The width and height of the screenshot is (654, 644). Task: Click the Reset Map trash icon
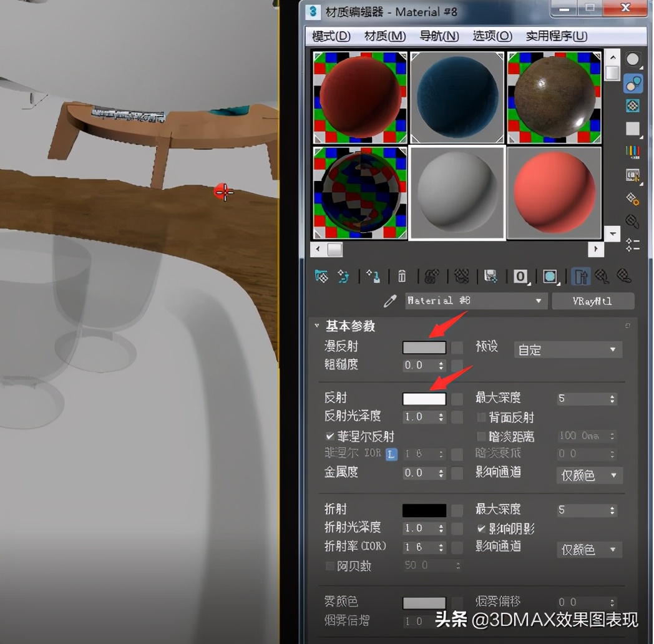click(x=403, y=276)
